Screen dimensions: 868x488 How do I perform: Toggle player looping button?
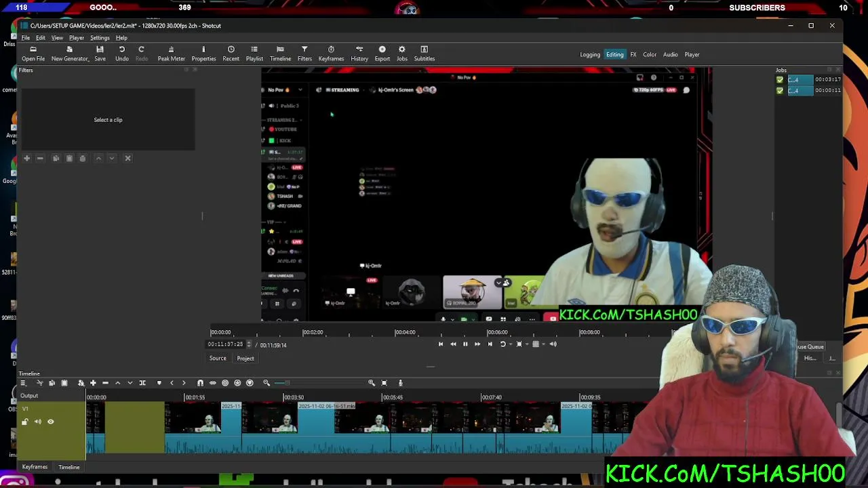click(504, 344)
